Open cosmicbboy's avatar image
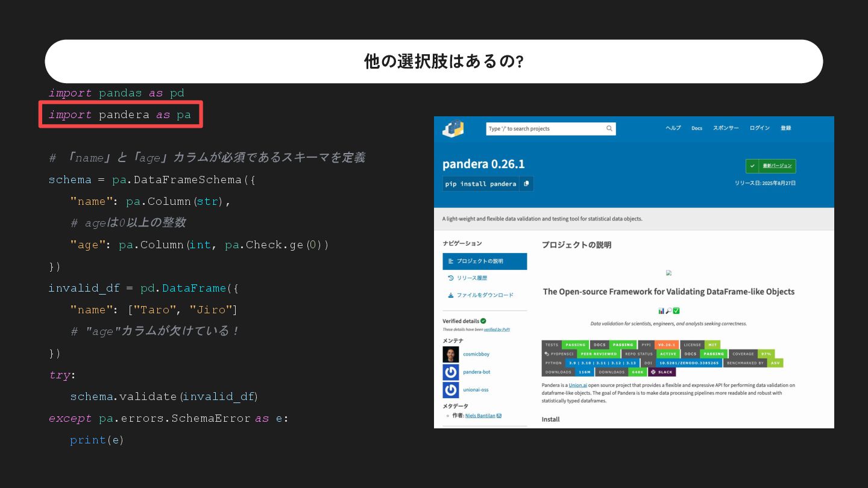The image size is (868, 488). pos(451,354)
